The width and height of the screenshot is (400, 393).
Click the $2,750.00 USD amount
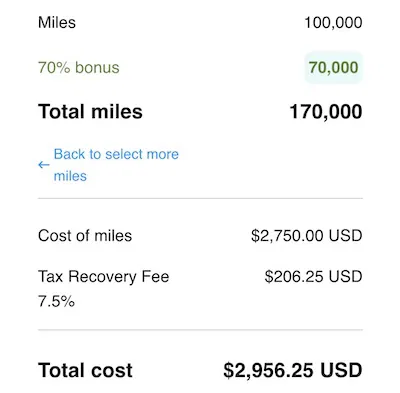[307, 236]
